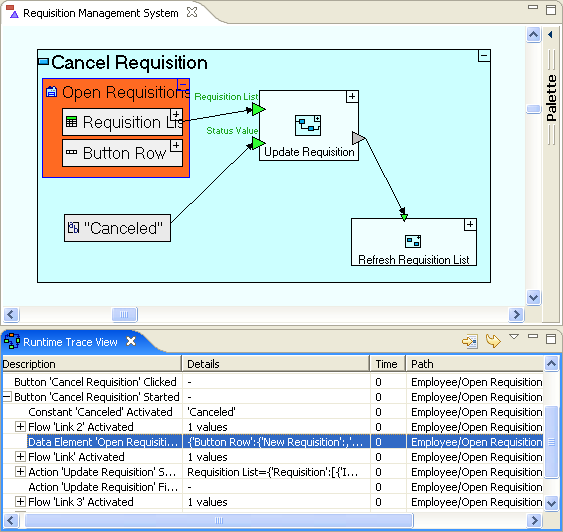Show the Palette by clicking its arrow
The height and width of the screenshot is (532, 563).
pos(550,35)
